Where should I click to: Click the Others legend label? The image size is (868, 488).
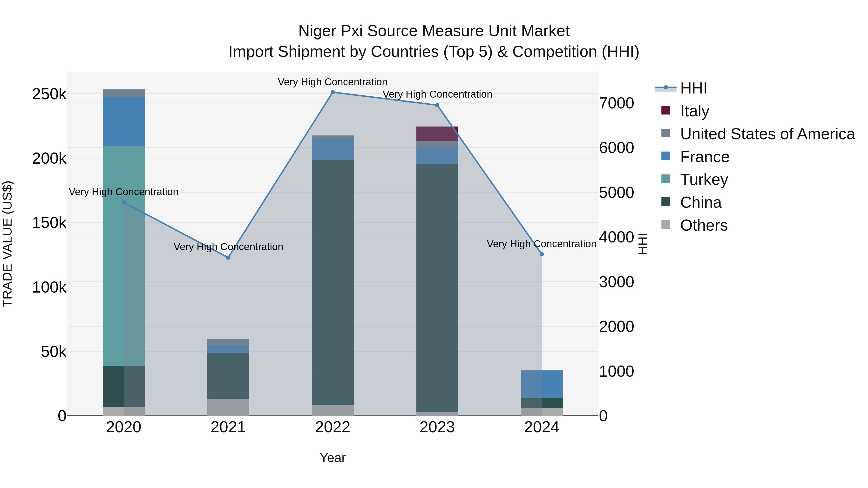[704, 225]
